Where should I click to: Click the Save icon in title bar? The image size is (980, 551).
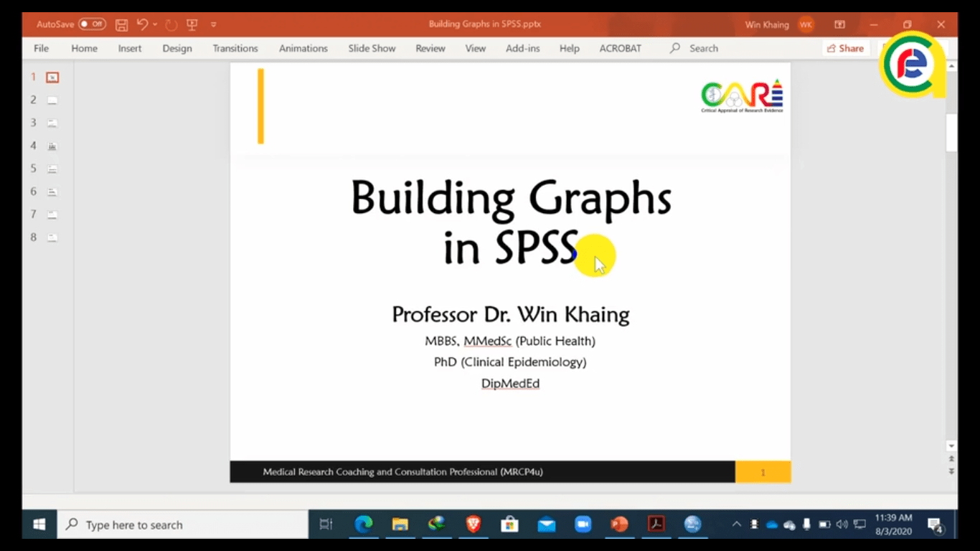click(x=122, y=24)
